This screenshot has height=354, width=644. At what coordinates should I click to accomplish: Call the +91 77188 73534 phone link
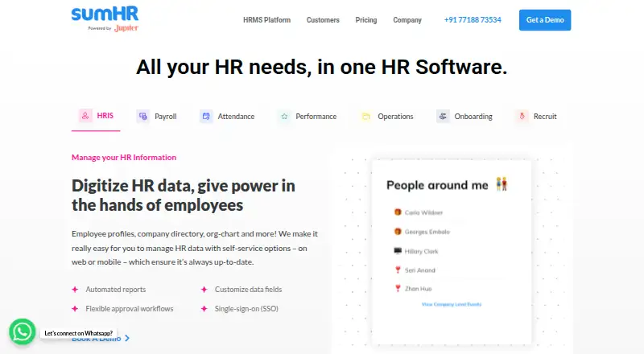[x=473, y=20]
